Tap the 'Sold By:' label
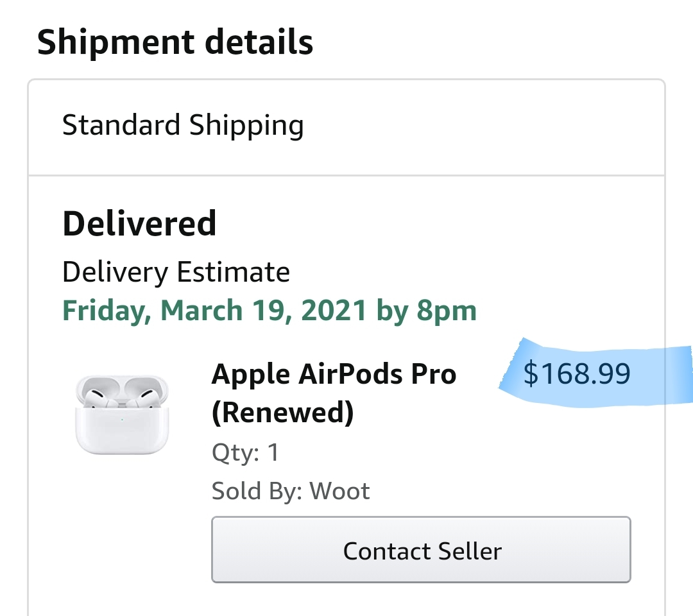The width and height of the screenshot is (693, 616). click(x=257, y=492)
